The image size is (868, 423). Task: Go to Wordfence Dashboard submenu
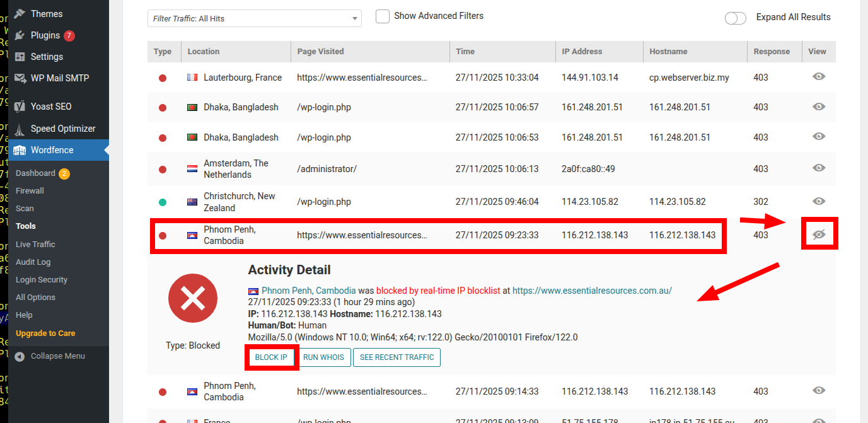[35, 173]
